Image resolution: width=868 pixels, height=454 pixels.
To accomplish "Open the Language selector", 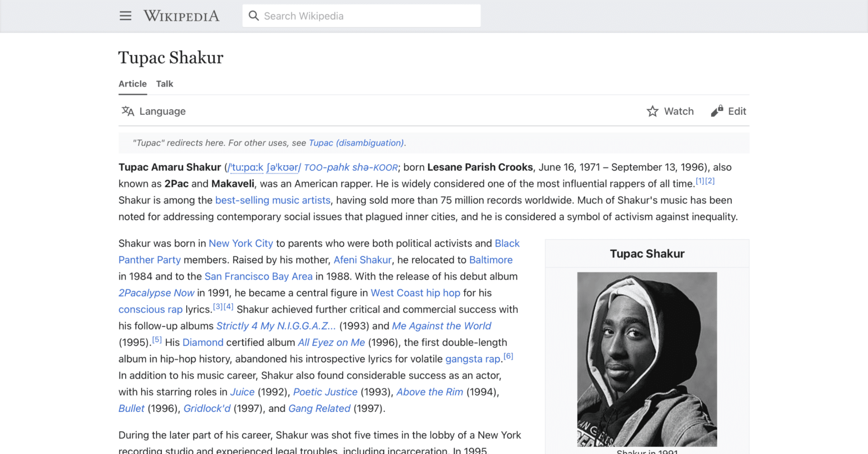I will 153,111.
